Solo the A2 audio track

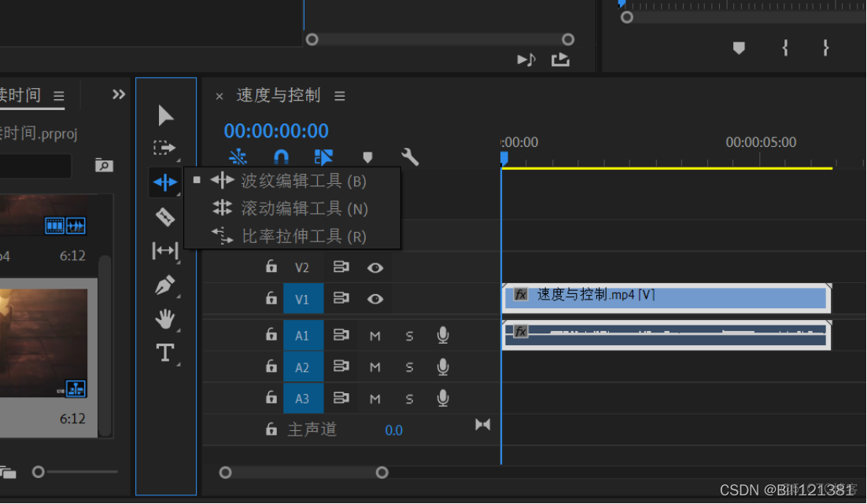click(409, 366)
